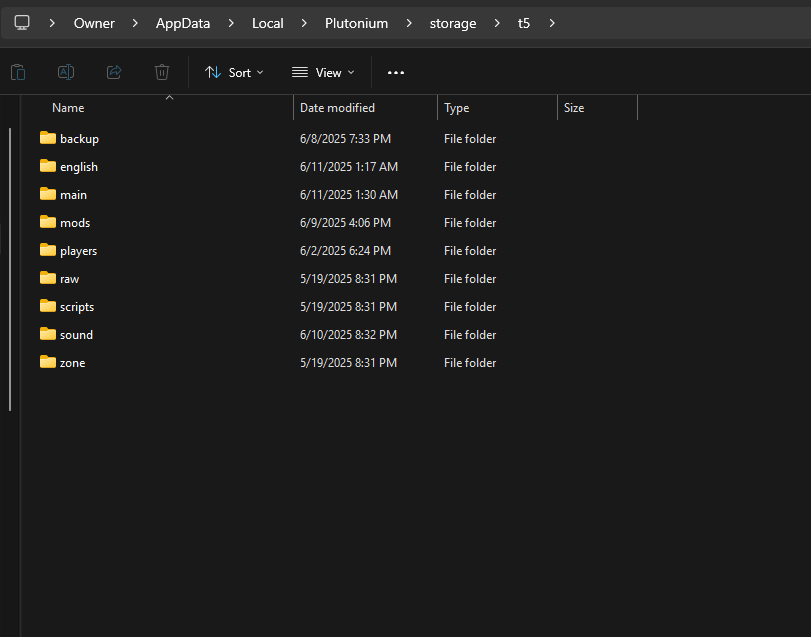Sort by the Date modified column header
Viewport: 811px width, 637px height.
coord(337,108)
